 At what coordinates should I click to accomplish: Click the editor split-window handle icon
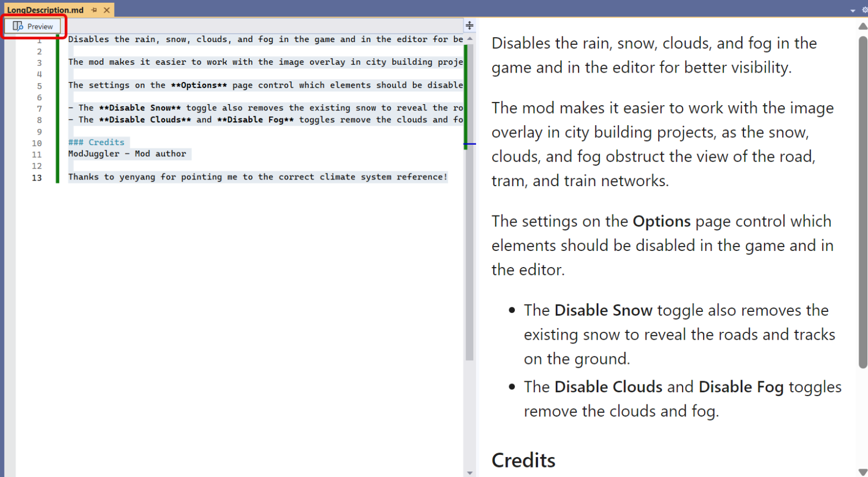coord(469,25)
